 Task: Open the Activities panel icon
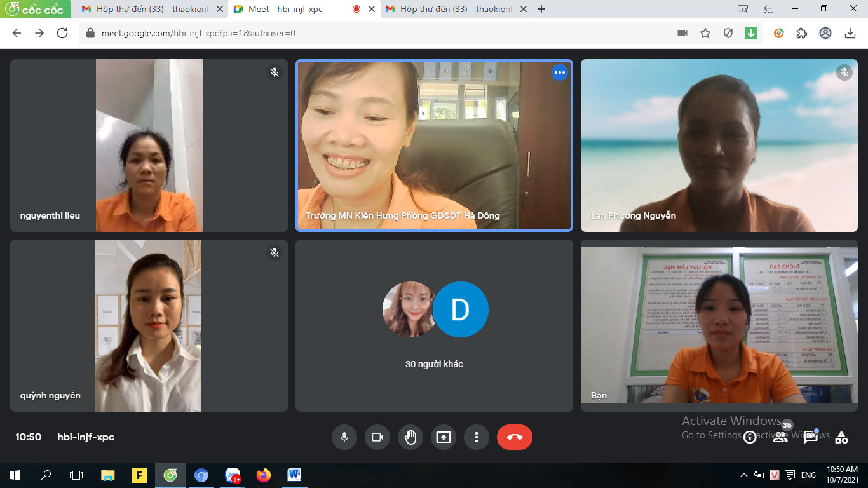(x=841, y=437)
